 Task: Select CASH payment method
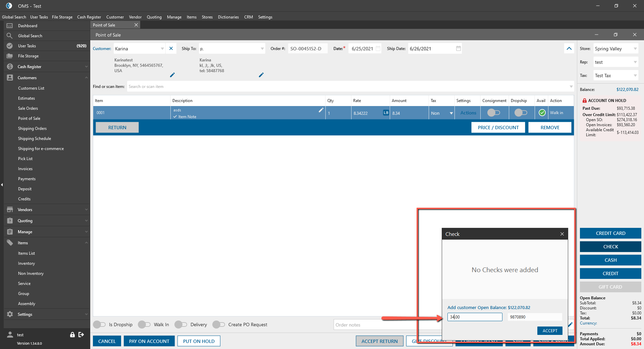click(610, 260)
